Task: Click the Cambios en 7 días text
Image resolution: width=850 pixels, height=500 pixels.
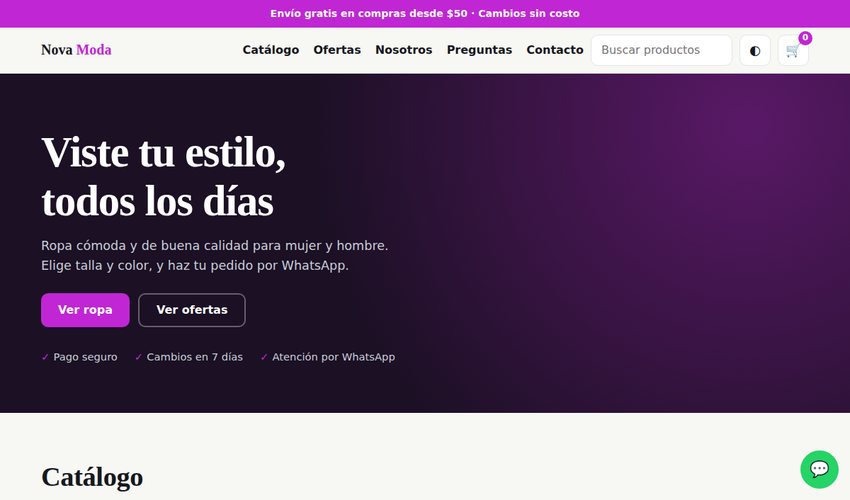Action: click(195, 357)
